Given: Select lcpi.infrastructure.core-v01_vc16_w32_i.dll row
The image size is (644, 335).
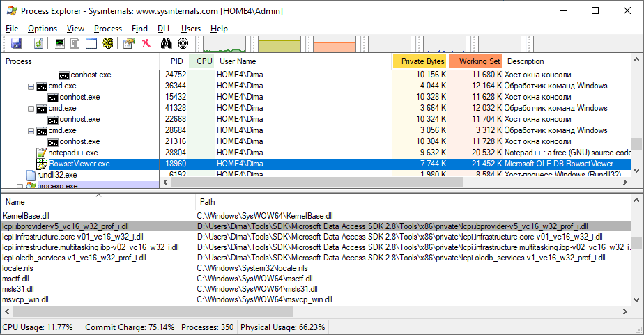Looking at the screenshot, I should tap(316, 237).
